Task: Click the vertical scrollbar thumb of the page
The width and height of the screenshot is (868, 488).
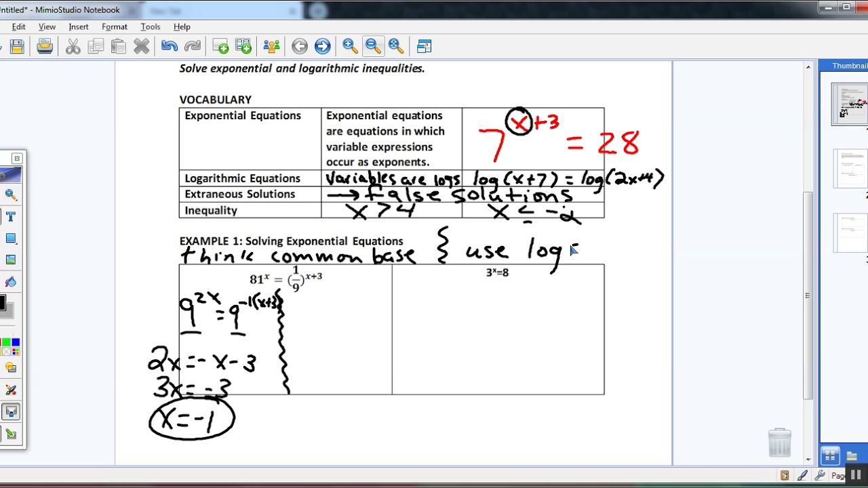Action: tap(808, 295)
